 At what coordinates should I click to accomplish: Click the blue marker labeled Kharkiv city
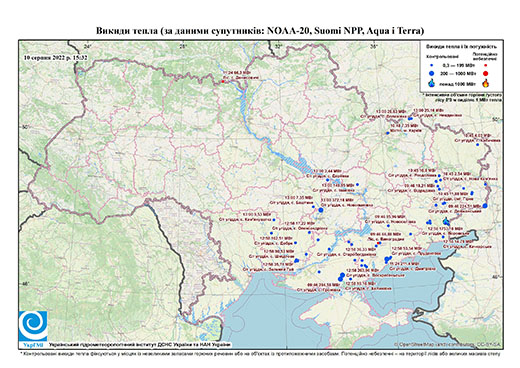(x=388, y=133)
